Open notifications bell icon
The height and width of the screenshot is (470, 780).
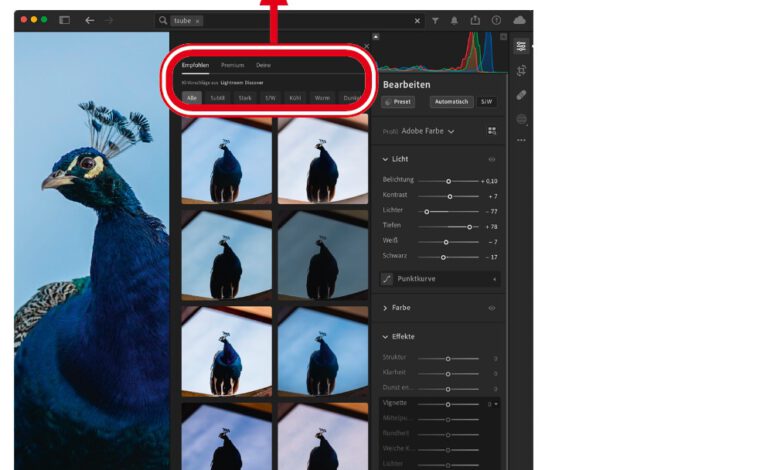pyautogui.click(x=454, y=20)
